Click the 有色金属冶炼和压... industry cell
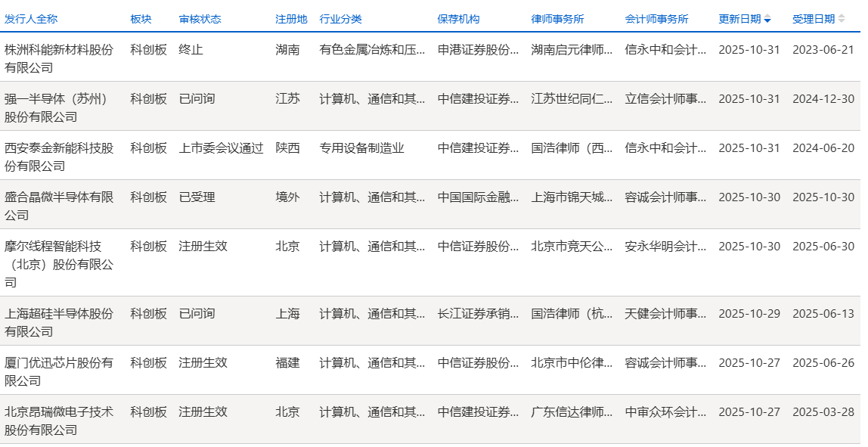The image size is (868, 447). point(373,50)
